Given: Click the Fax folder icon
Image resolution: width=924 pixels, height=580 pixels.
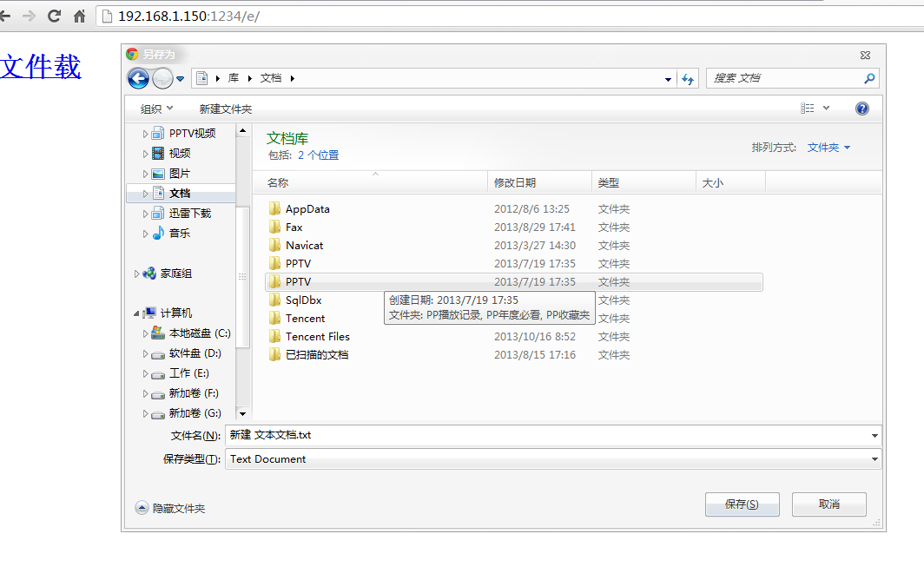Looking at the screenshot, I should point(274,227).
